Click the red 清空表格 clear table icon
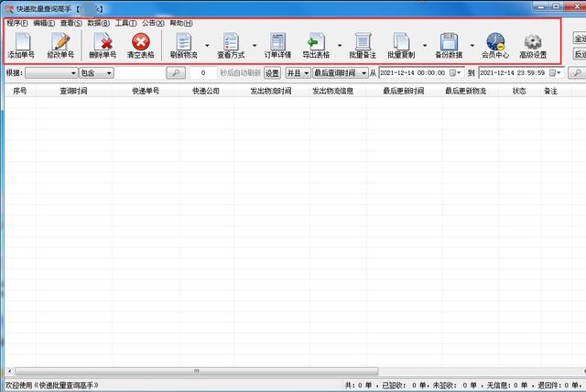586x392 pixels. [x=141, y=41]
